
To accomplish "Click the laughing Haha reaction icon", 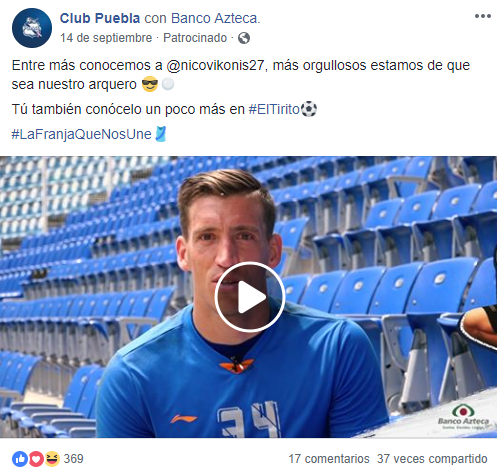I will coord(52,459).
